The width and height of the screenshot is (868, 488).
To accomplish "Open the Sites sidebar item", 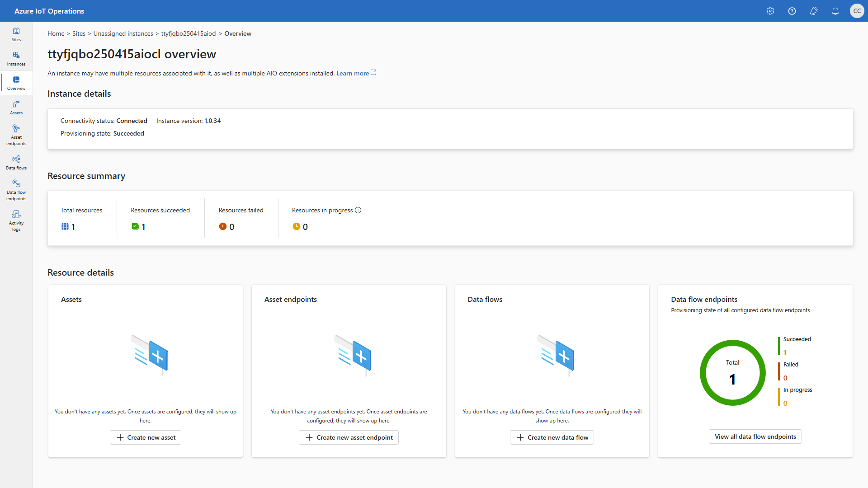I will pos(16,34).
